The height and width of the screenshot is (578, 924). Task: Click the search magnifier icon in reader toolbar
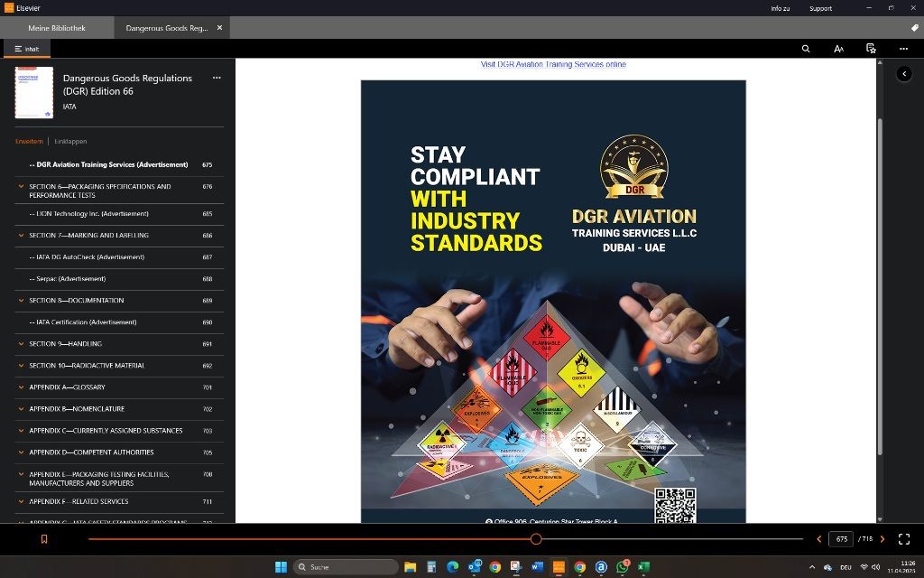tap(806, 49)
